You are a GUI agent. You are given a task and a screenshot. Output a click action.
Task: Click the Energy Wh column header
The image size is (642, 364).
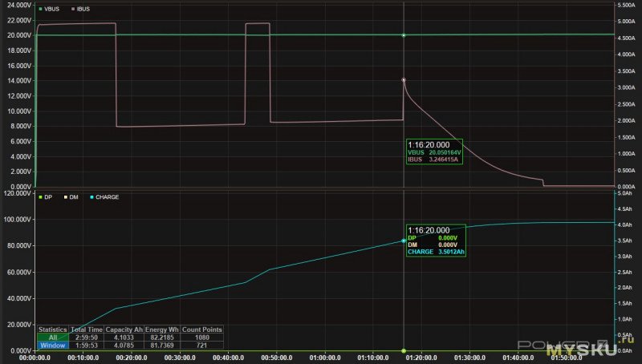click(161, 329)
